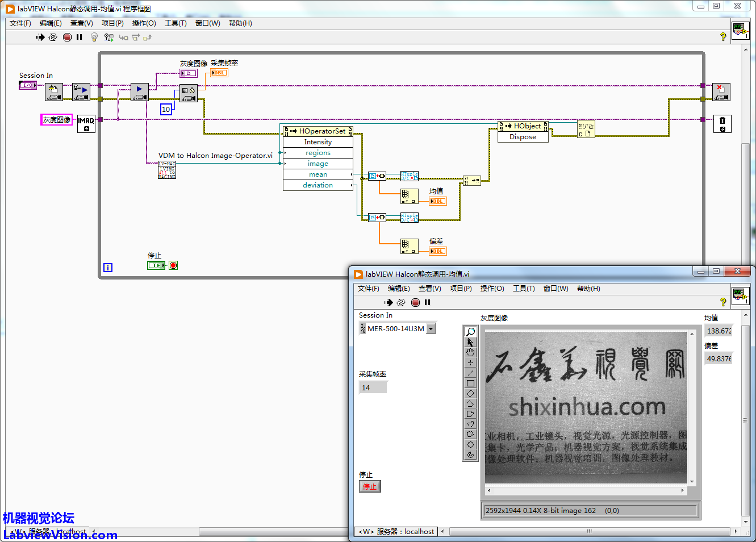Select the Pan hand tool
Image resolution: width=756 pixels, height=542 pixels.
470,352
